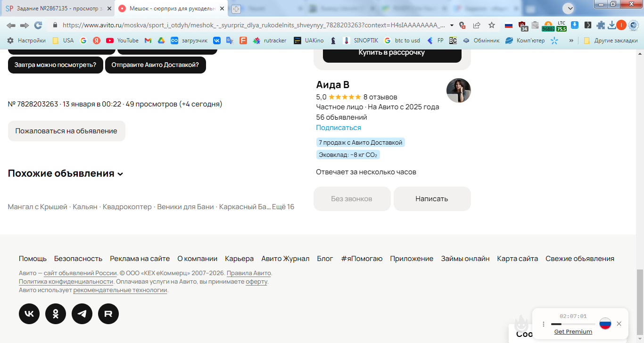
Task: Open the Google Translate bookmark icon
Action: click(x=230, y=41)
